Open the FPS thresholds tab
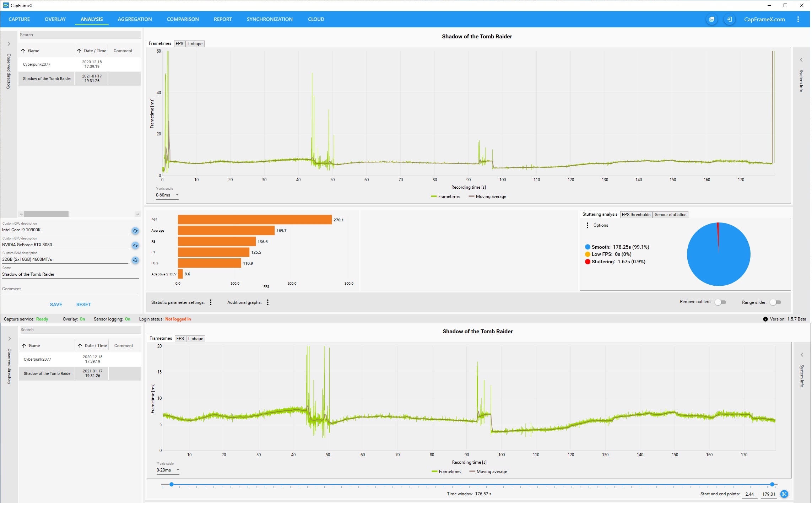The image size is (812, 506). pos(637,215)
